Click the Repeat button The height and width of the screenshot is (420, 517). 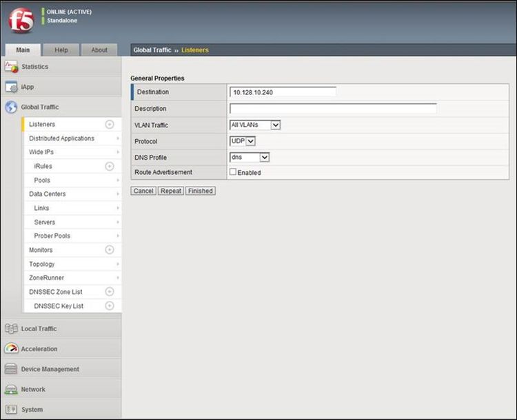[x=171, y=191]
